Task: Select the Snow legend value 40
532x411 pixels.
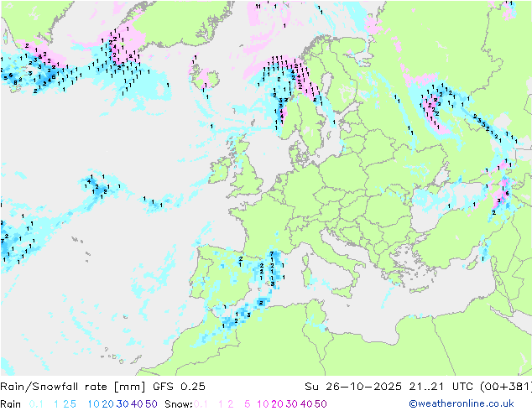Action: tap(306, 404)
